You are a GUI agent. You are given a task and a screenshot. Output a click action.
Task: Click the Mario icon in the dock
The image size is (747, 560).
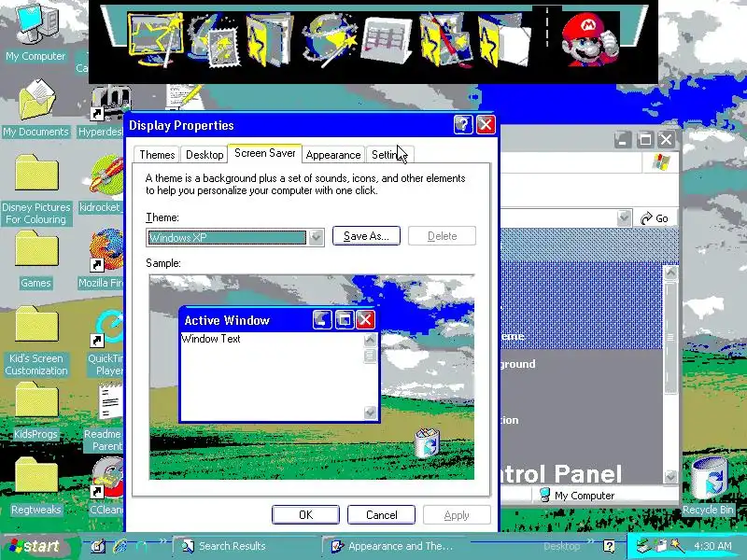pos(590,40)
